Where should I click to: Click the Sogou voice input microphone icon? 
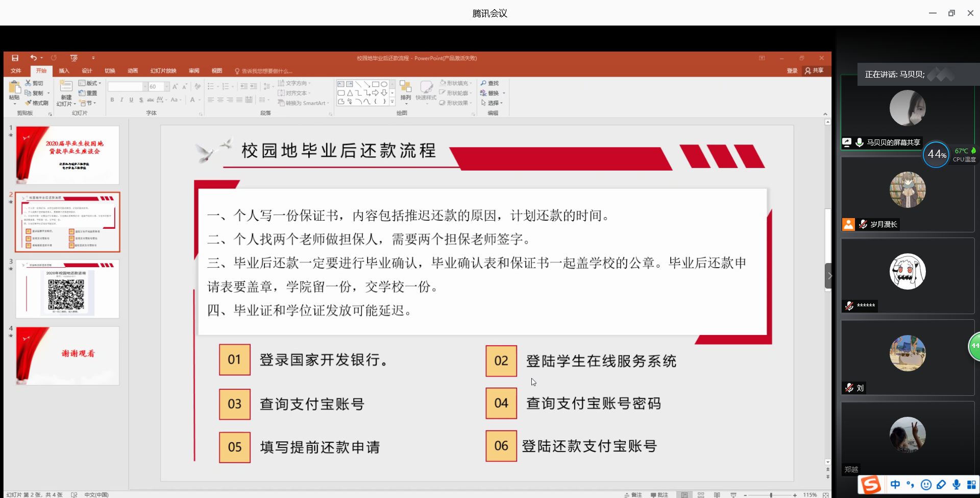click(x=957, y=485)
